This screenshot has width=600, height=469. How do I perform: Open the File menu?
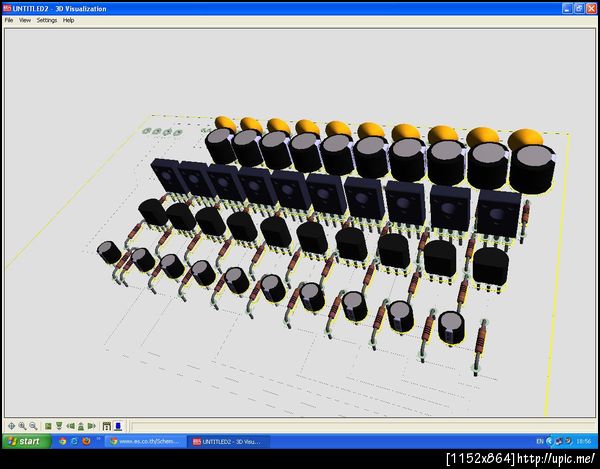click(x=9, y=20)
